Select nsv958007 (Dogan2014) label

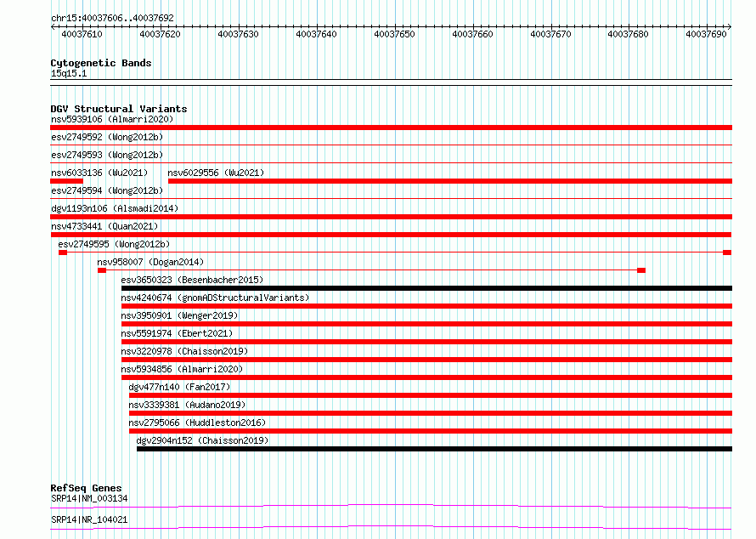click(x=150, y=262)
